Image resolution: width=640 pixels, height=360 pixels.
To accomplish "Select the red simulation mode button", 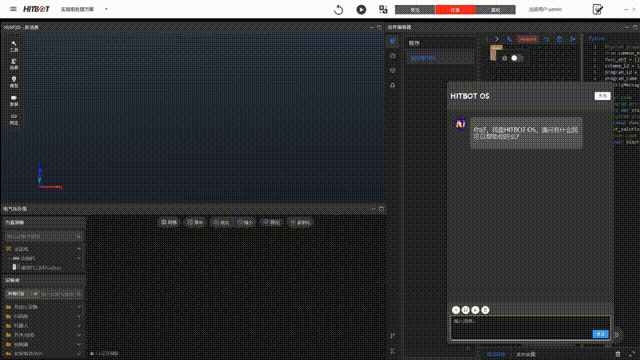I will pos(456,9).
